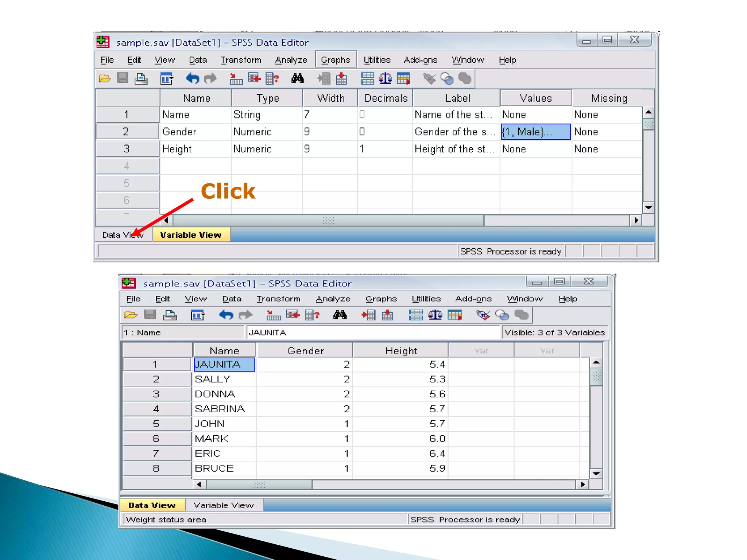This screenshot has width=747, height=560.
Task: Click Find binoculars icon in lower window toolbar
Action: [340, 315]
